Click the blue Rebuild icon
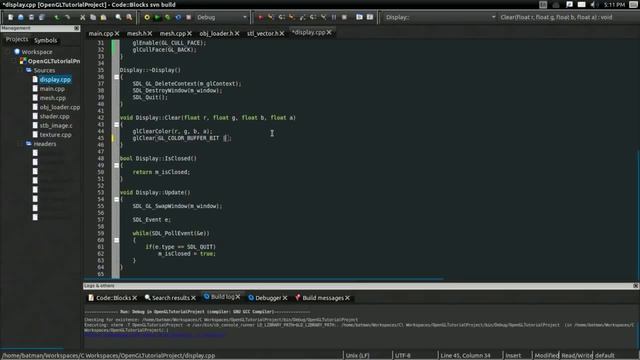 pyautogui.click(x=178, y=17)
